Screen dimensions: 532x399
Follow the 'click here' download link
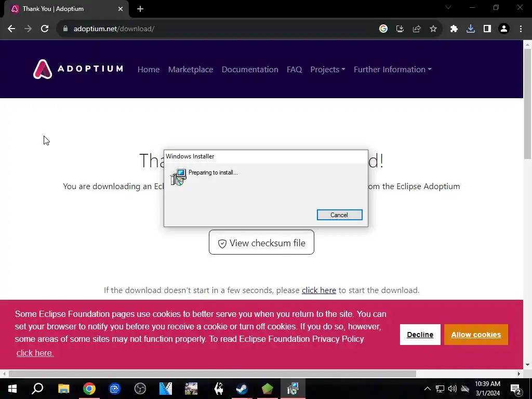point(319,290)
